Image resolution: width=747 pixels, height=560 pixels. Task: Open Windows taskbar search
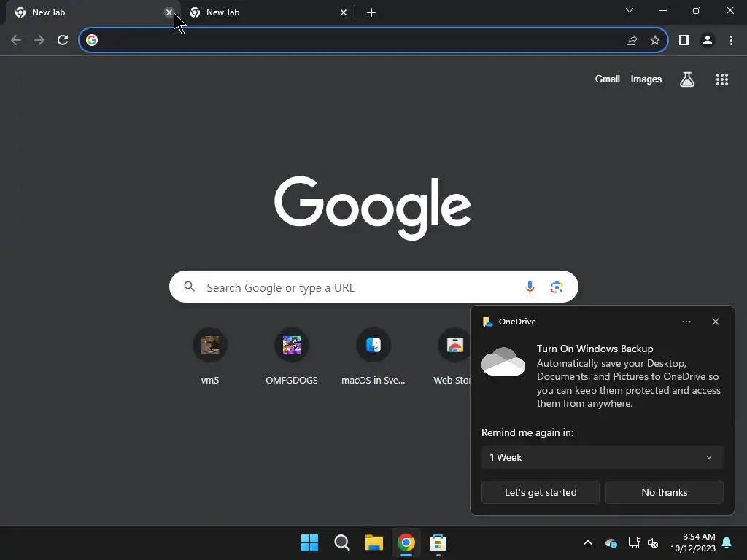[x=342, y=542]
